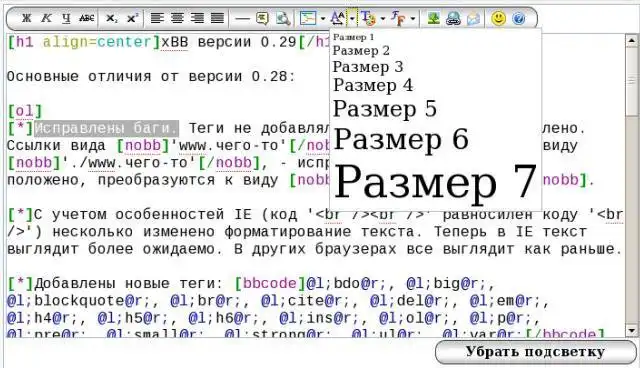Open the font family dropdown arrow
640x368 pixels.
pos(413,19)
